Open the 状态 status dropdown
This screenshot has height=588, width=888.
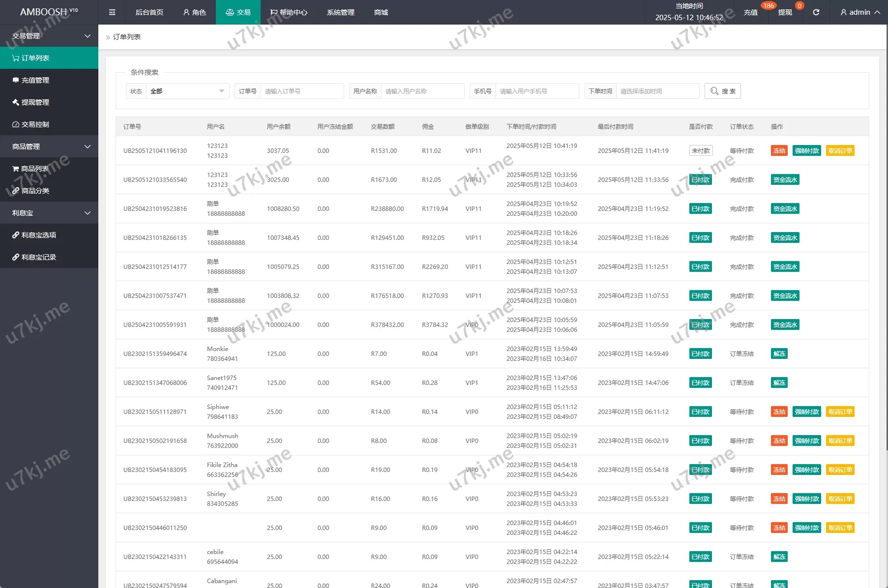[187, 91]
